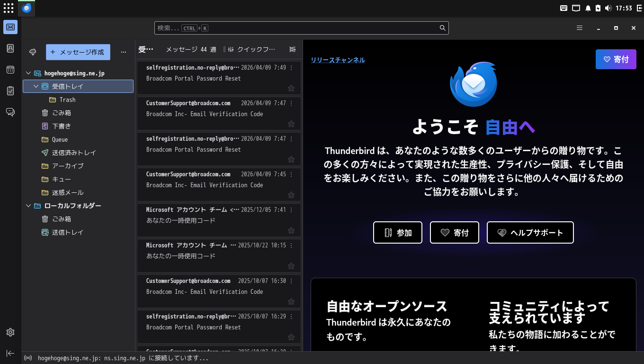Open the Tasks space icon
Screen dimensions: 644x364
pos(10,91)
